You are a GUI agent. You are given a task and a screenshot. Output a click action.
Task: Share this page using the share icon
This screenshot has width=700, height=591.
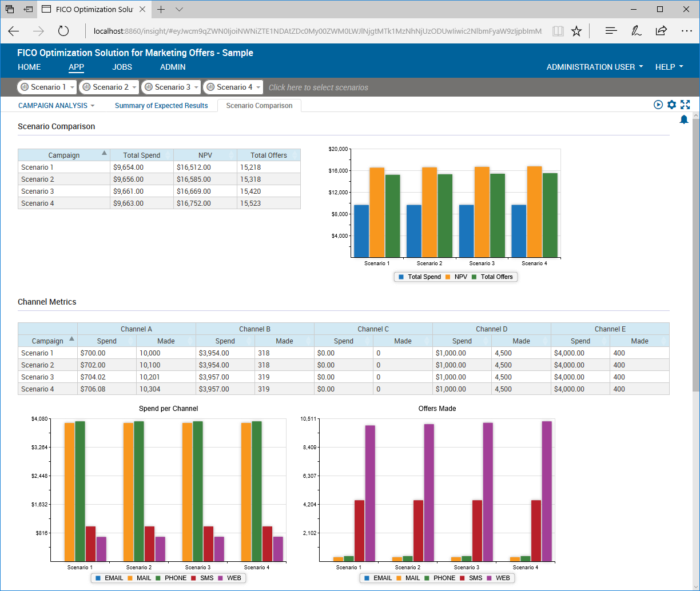point(661,31)
